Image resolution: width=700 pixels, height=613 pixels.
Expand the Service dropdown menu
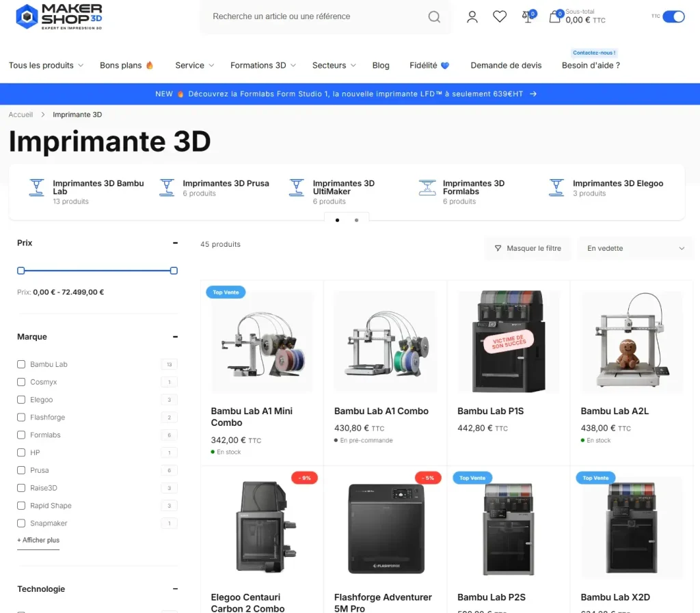(x=195, y=65)
